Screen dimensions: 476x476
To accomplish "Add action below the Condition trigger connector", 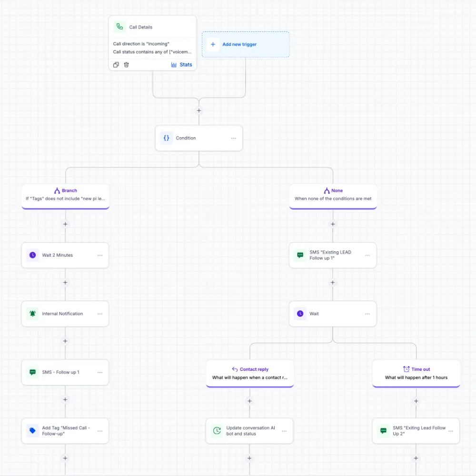I will coord(199,110).
